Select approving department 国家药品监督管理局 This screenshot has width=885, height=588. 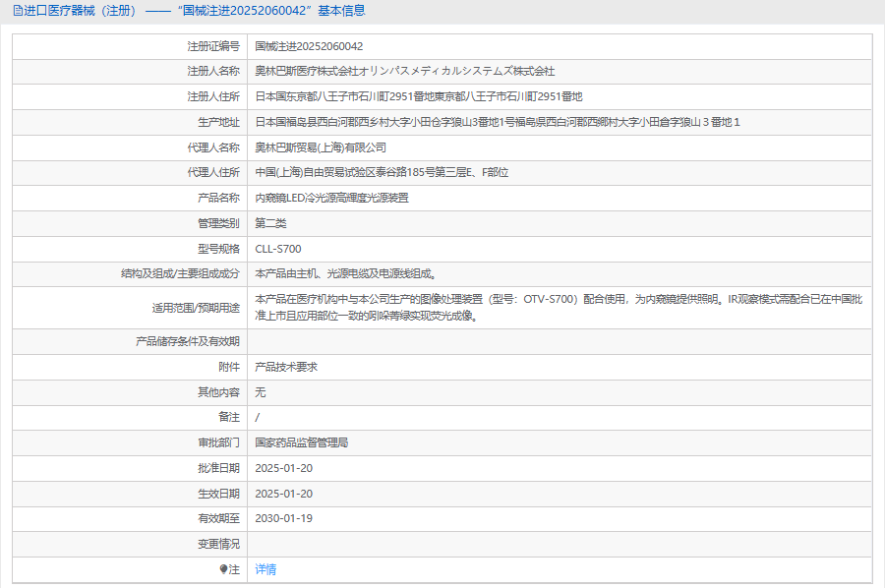[302, 442]
